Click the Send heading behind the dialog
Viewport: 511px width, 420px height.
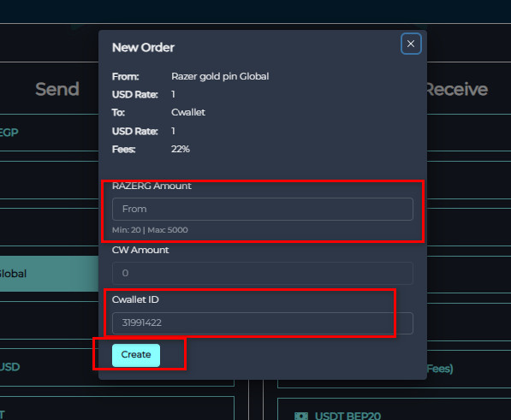[57, 89]
